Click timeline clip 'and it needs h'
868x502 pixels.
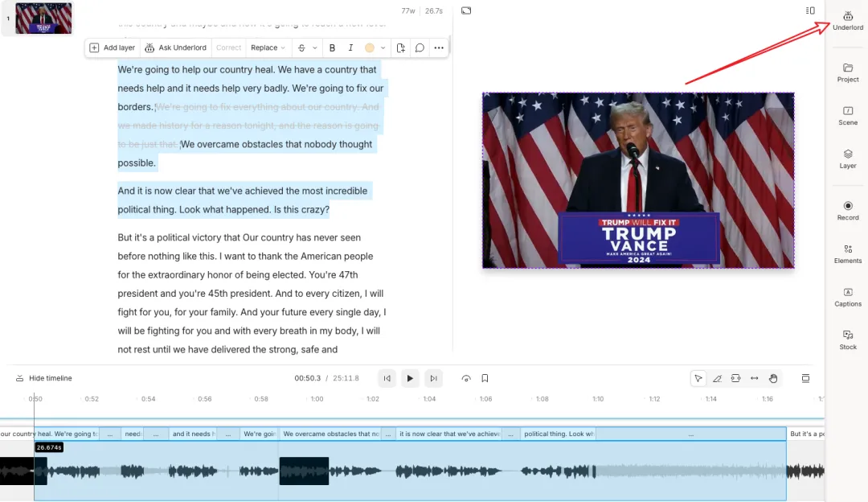[x=193, y=434]
